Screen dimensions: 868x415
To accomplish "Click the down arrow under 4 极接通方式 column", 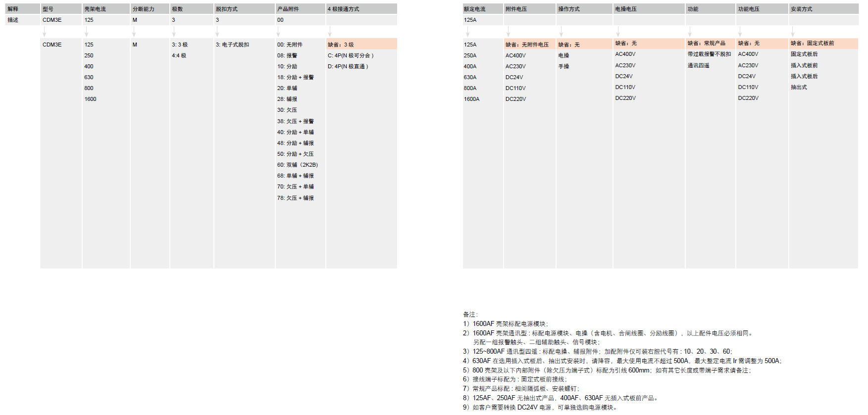I will click(330, 32).
